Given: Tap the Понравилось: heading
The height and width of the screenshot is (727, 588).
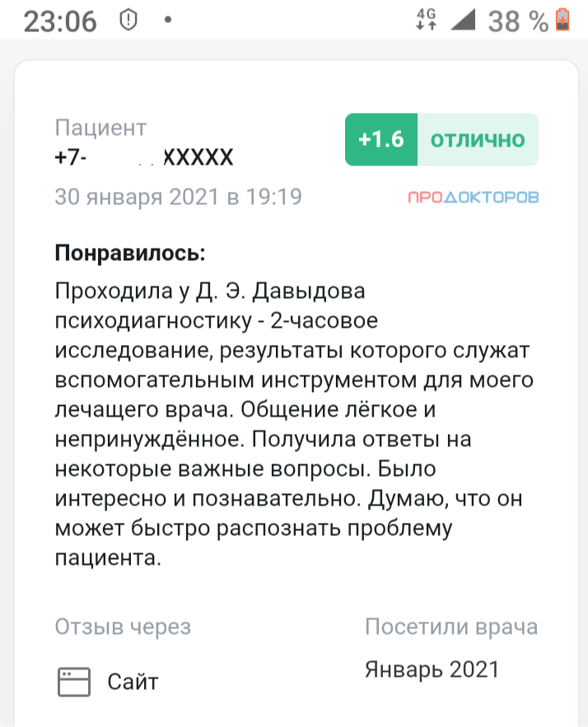Looking at the screenshot, I should click(x=129, y=253).
